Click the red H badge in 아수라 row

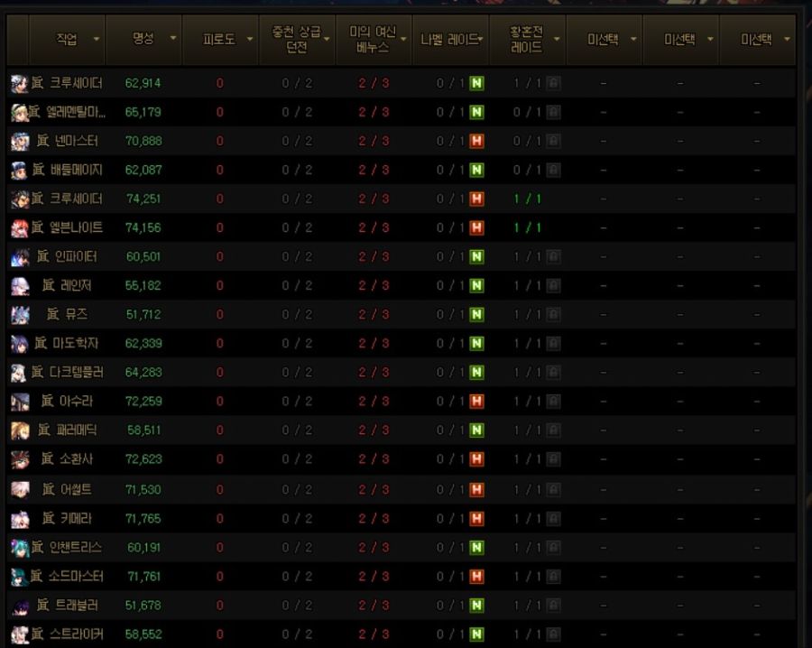tap(476, 402)
